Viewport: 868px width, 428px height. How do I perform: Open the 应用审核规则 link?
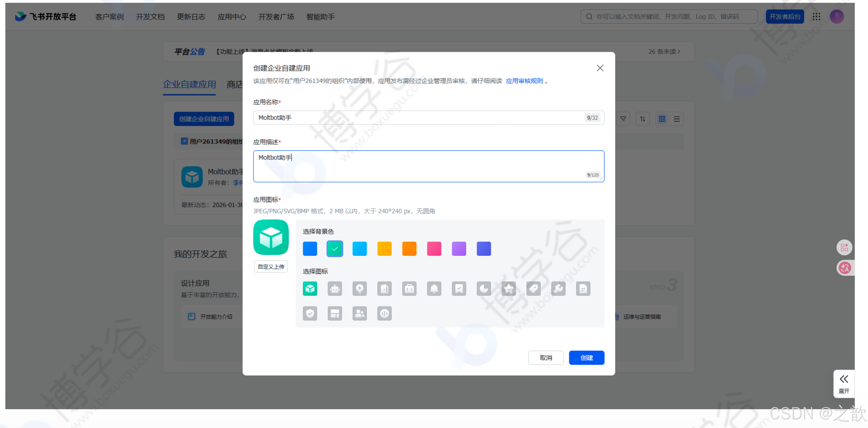coord(524,81)
